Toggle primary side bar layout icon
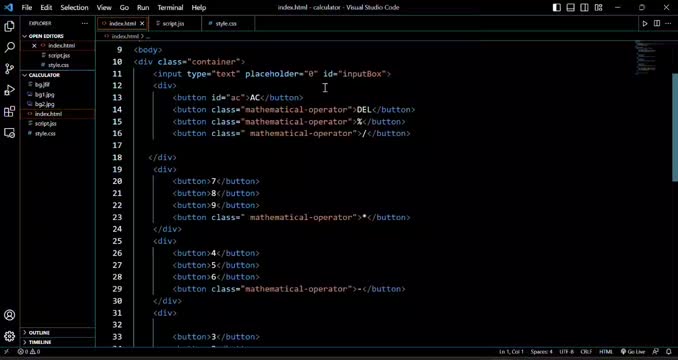 557,7
